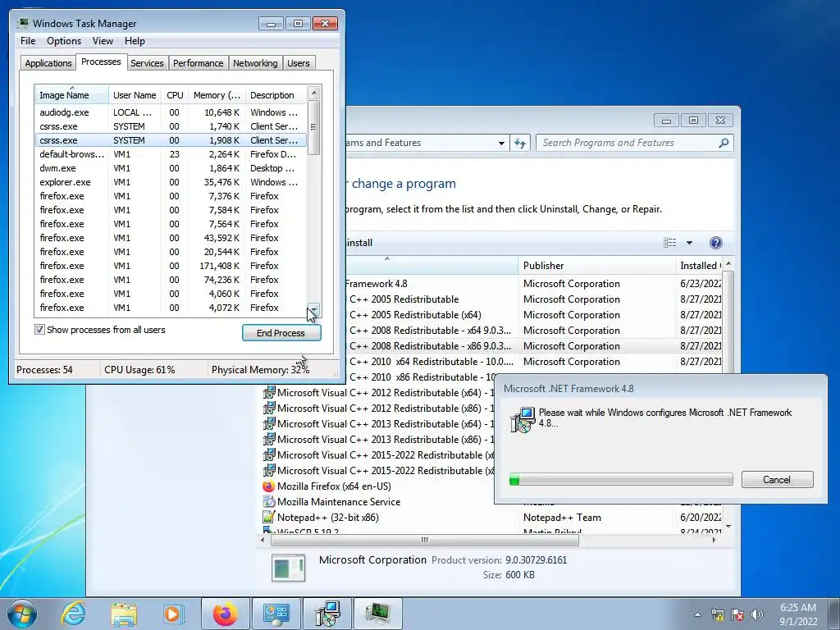Click icon of Visual C++ 2013 Redistributable (x86)
The height and width of the screenshot is (630, 840).
point(269,440)
